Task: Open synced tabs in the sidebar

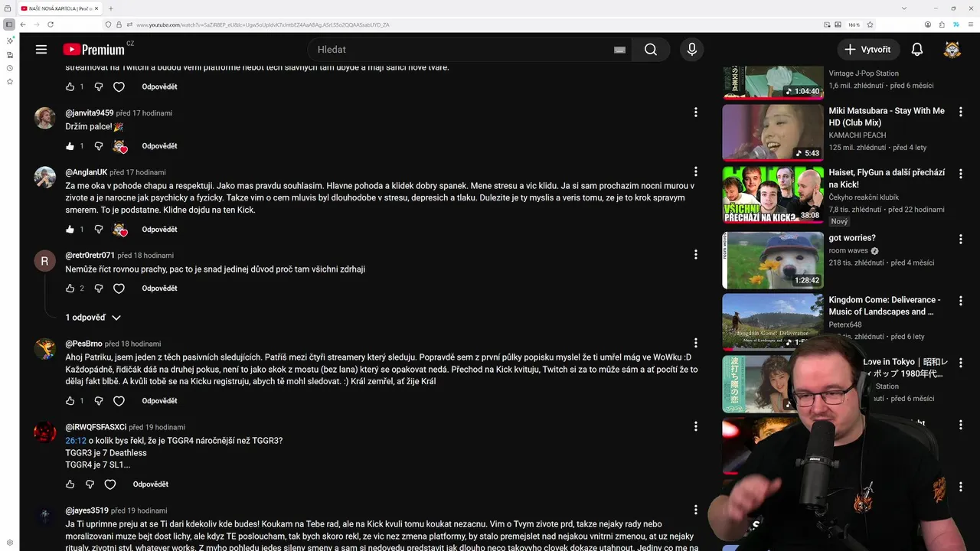Action: pos(10,55)
